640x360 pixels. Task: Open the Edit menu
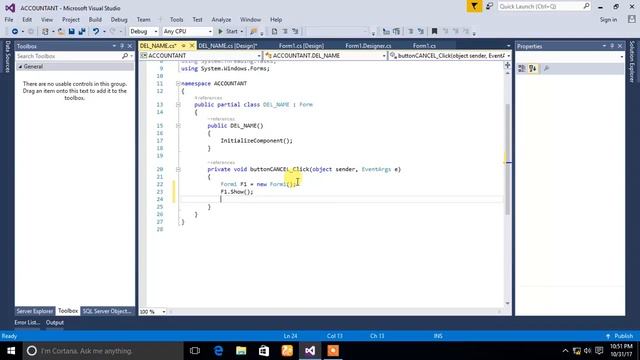[27, 20]
